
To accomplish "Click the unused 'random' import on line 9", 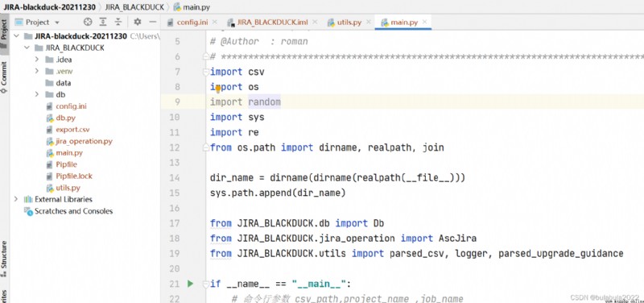I will tap(265, 102).
